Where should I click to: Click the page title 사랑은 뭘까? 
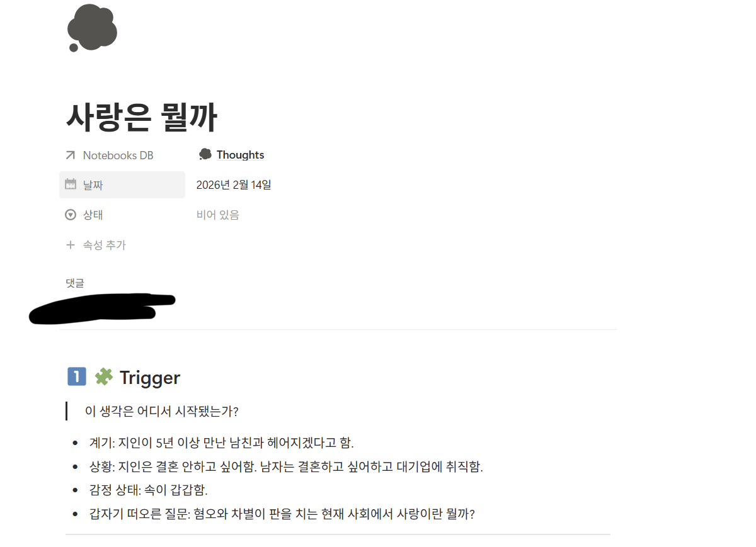(142, 117)
